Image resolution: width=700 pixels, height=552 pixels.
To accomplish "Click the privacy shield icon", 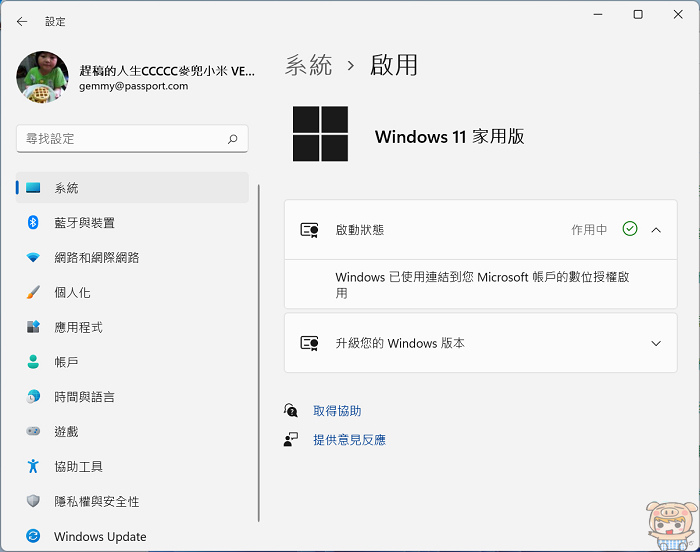I will pyautogui.click(x=33, y=501).
